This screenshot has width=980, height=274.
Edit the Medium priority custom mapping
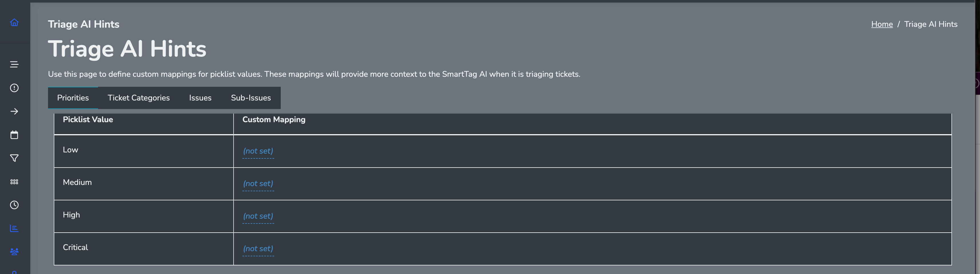tap(258, 184)
